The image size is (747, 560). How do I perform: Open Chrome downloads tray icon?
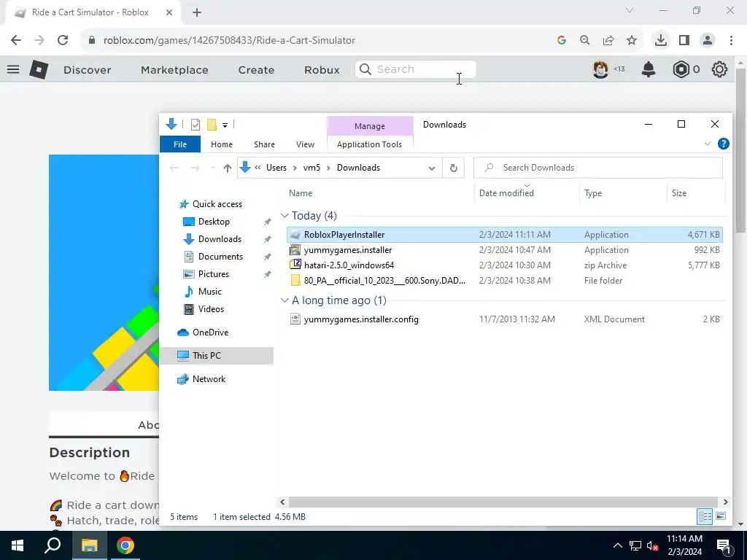pos(660,40)
